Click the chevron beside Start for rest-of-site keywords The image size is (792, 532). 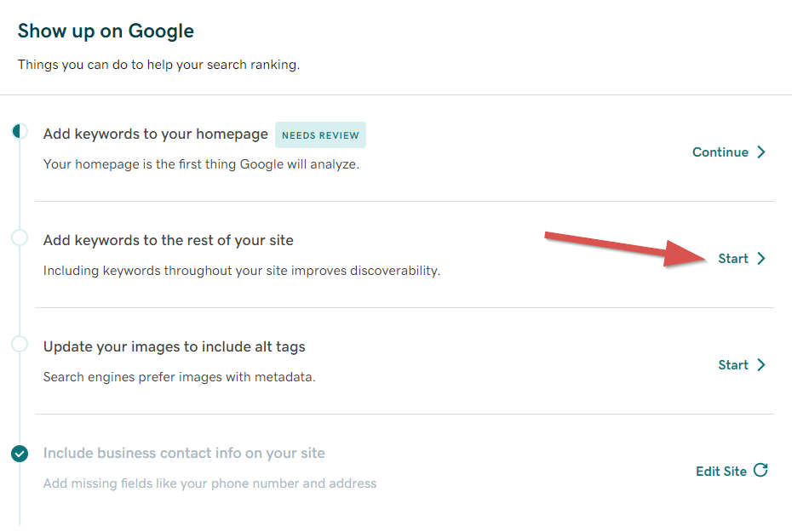coord(761,259)
